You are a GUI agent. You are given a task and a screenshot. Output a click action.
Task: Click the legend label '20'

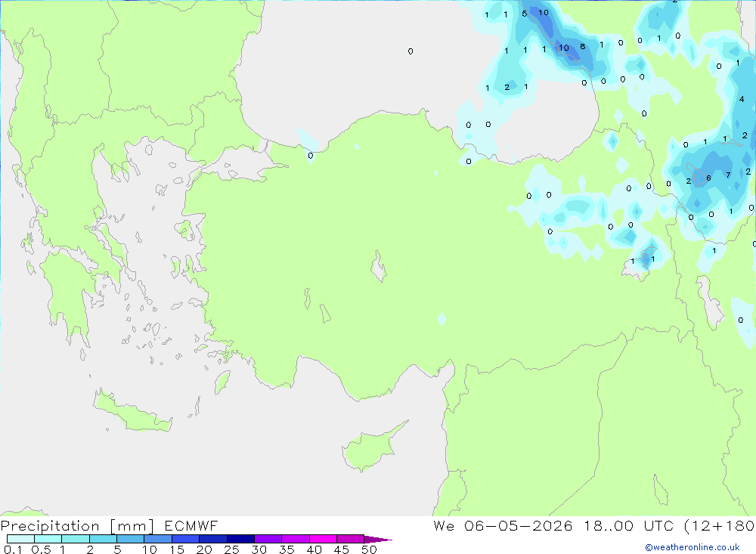204,549
